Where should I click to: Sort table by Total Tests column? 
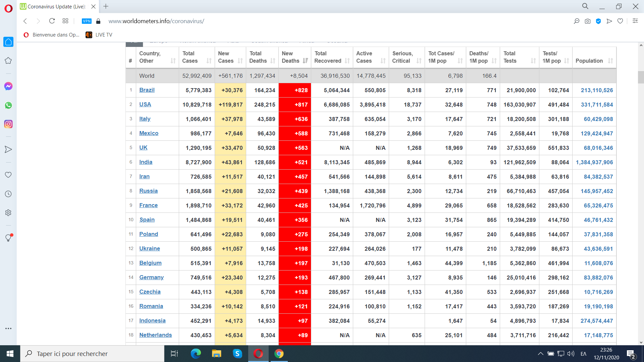(x=520, y=57)
